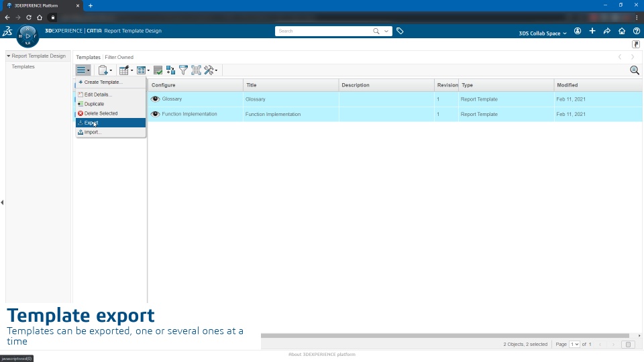Screen dimensions: 644x362
Task: Click the 3DEXPERIENCE compass icon
Action: click(x=28, y=36)
